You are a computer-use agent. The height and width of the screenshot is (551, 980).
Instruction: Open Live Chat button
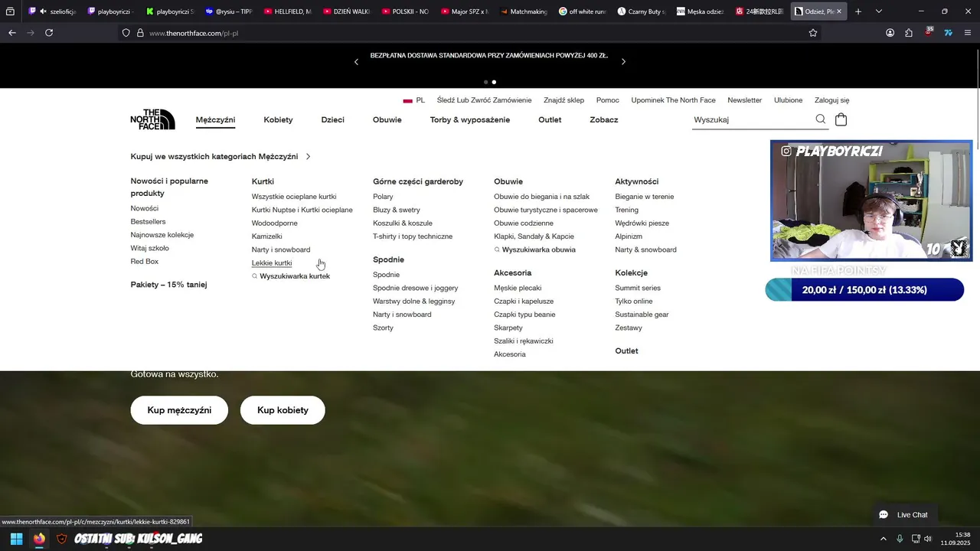904,515
